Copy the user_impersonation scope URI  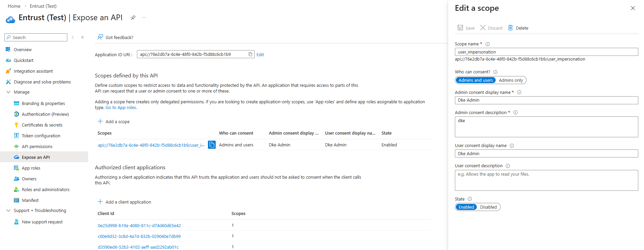click(x=212, y=145)
